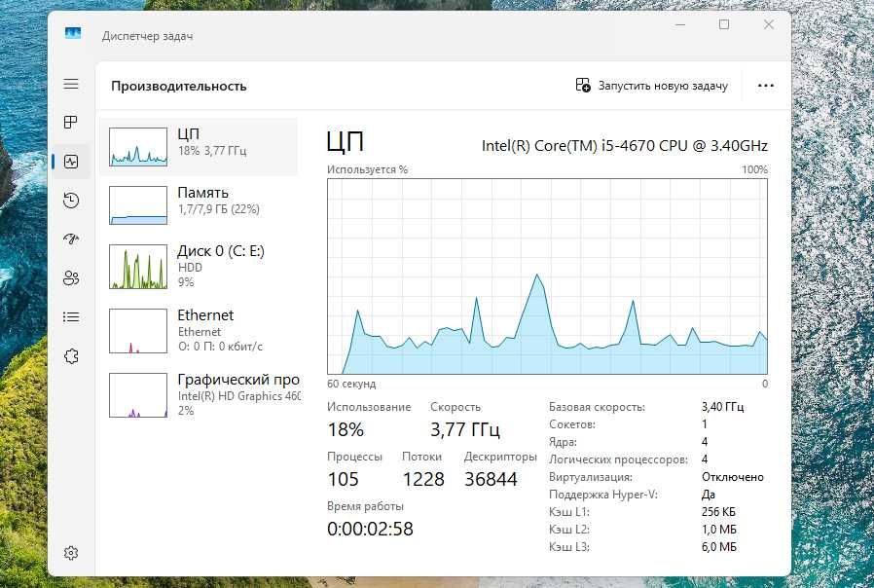Open the hamburger navigation menu

click(71, 84)
